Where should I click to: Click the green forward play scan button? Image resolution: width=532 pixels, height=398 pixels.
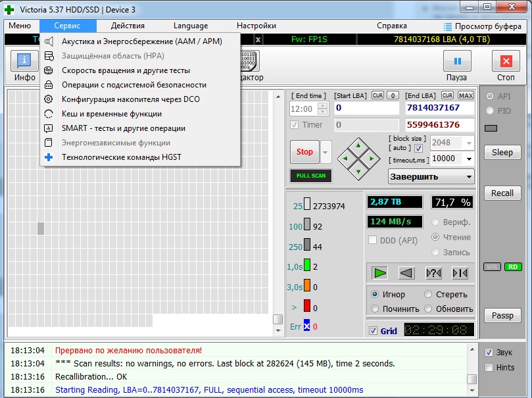[x=379, y=273]
